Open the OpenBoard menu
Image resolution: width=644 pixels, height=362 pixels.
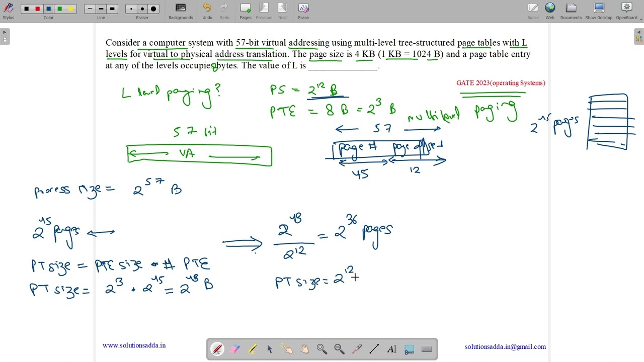pos(626,11)
